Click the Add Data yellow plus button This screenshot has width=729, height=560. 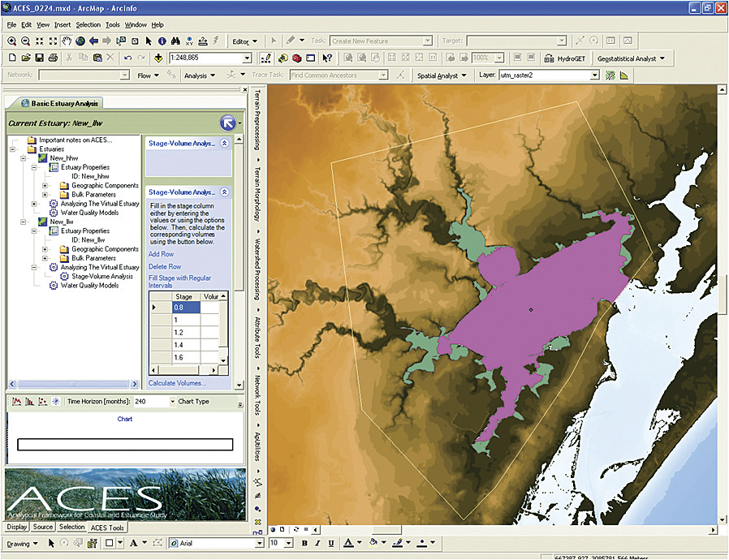coord(157,58)
